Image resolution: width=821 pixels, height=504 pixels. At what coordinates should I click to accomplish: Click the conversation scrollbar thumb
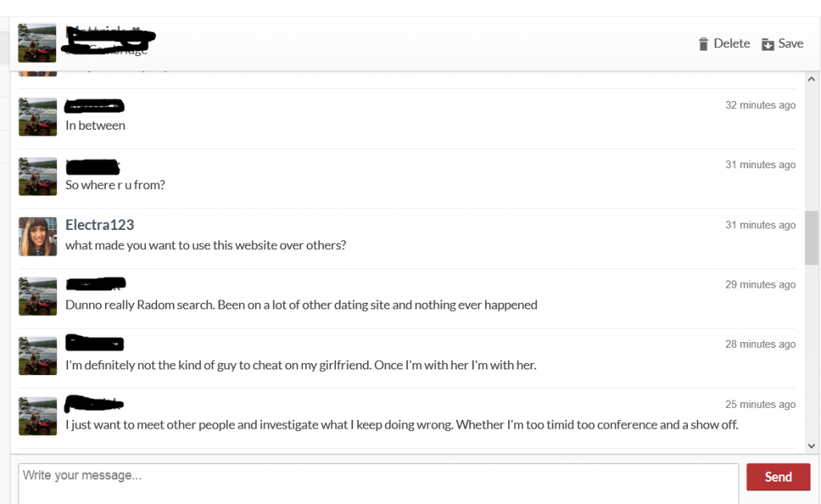tap(811, 238)
